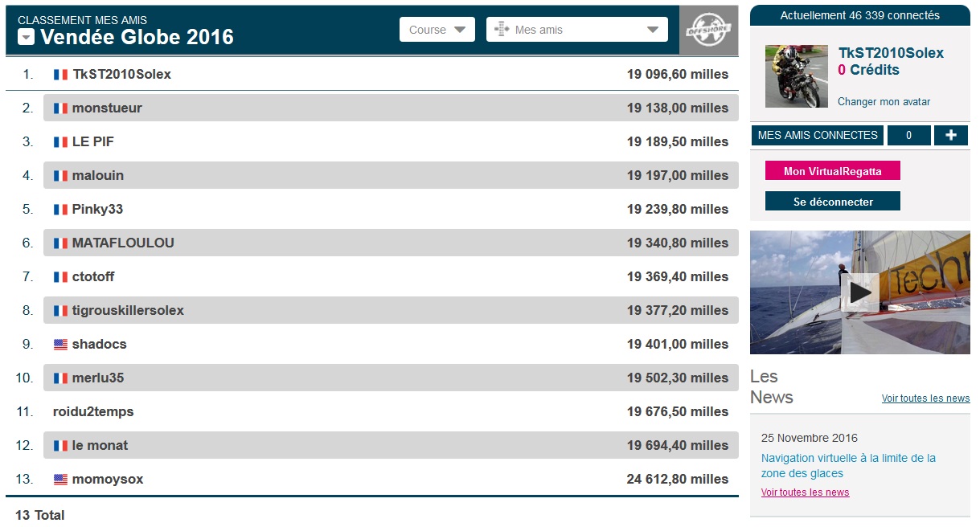Click Changer mon avatar link
Viewport: 980px width, 527px height.
coord(884,102)
